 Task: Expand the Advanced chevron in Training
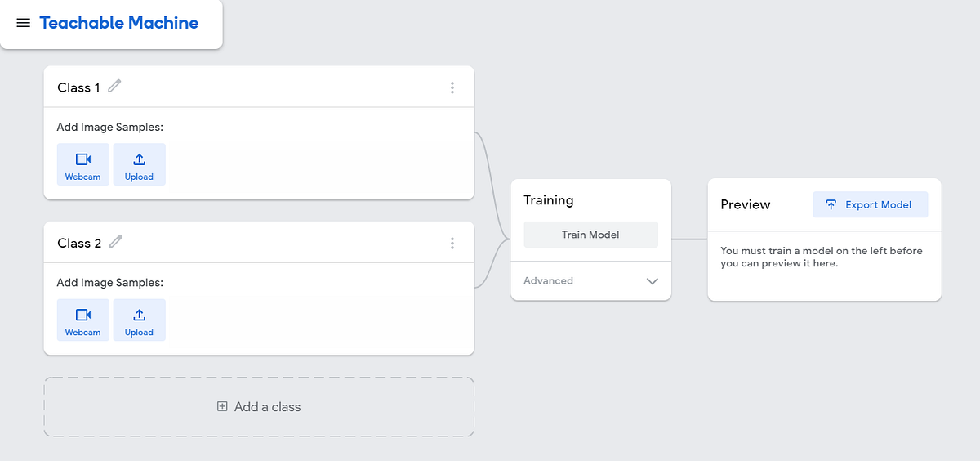click(652, 281)
